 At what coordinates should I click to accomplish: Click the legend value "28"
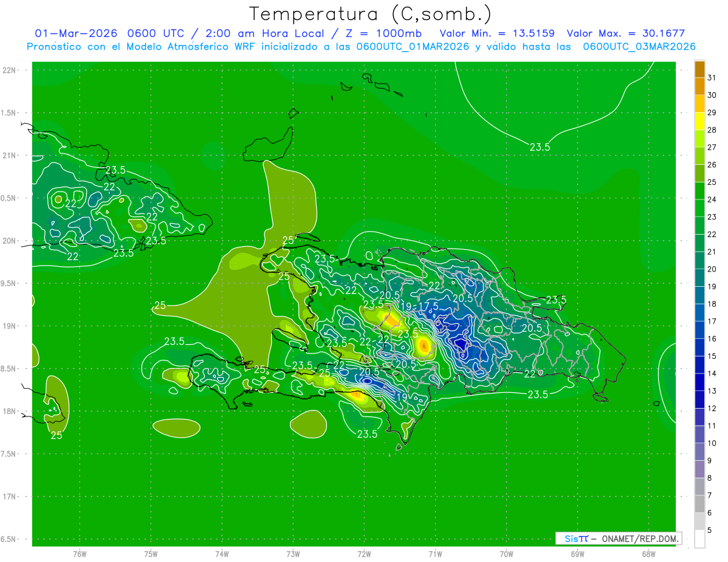click(x=712, y=130)
